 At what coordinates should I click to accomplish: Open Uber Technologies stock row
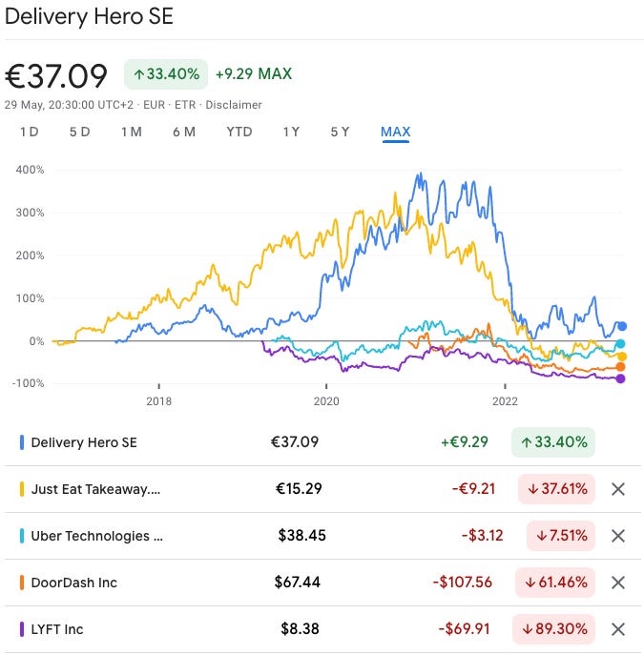[x=322, y=536]
